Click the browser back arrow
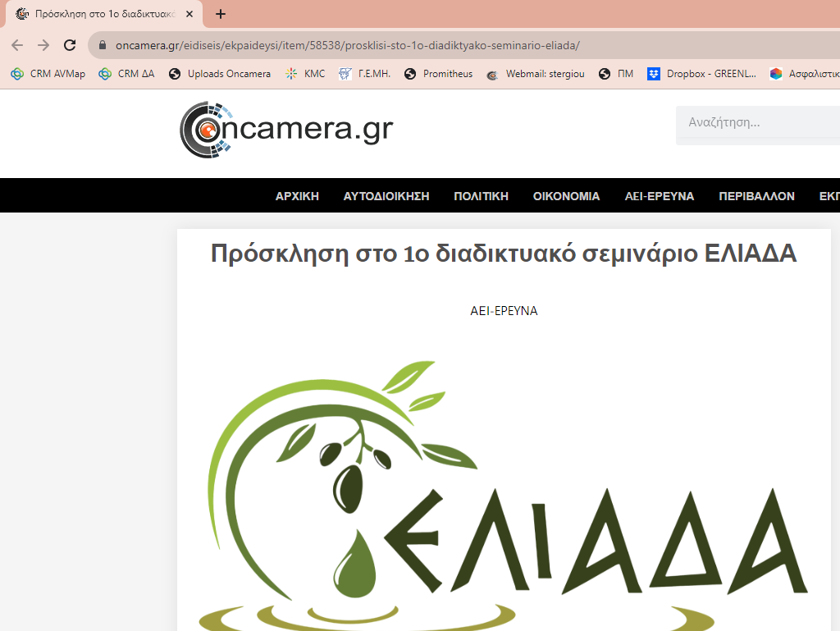This screenshot has width=840, height=631. tap(17, 45)
